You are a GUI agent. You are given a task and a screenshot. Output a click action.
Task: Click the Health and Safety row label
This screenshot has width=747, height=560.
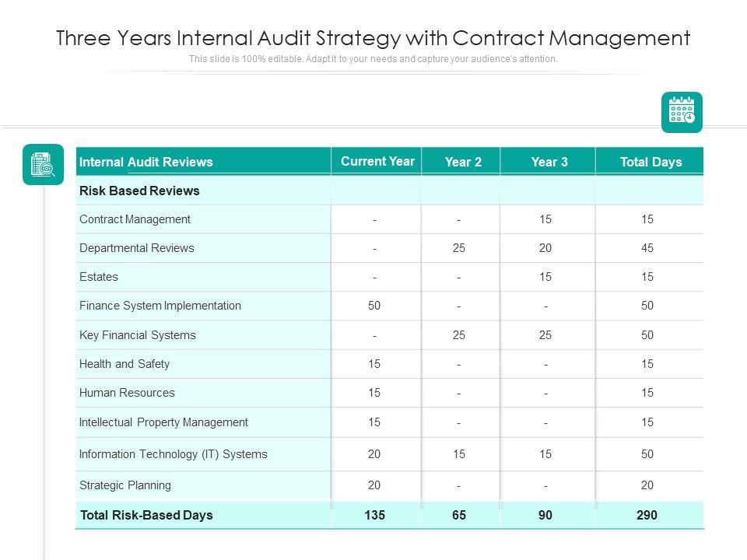pyautogui.click(x=124, y=364)
